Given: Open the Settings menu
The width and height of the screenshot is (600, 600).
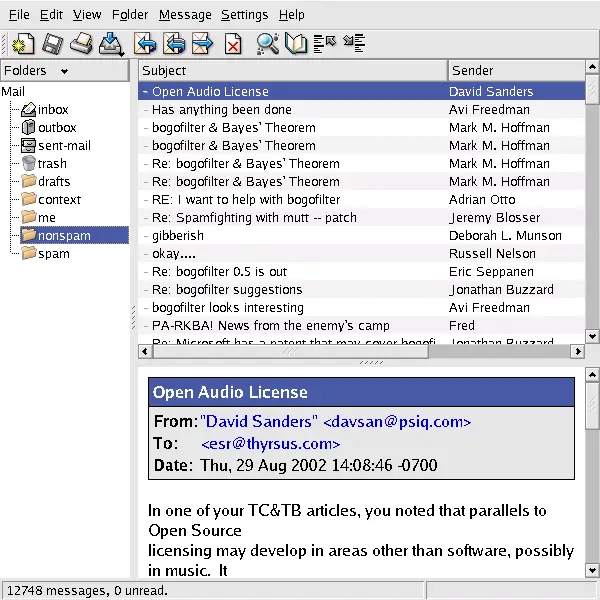Looking at the screenshot, I should [244, 15].
